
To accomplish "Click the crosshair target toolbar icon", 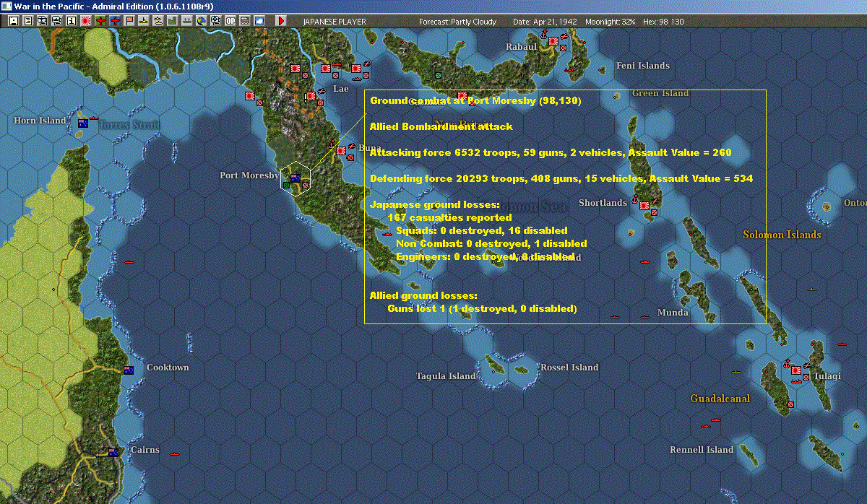I will [216, 21].
